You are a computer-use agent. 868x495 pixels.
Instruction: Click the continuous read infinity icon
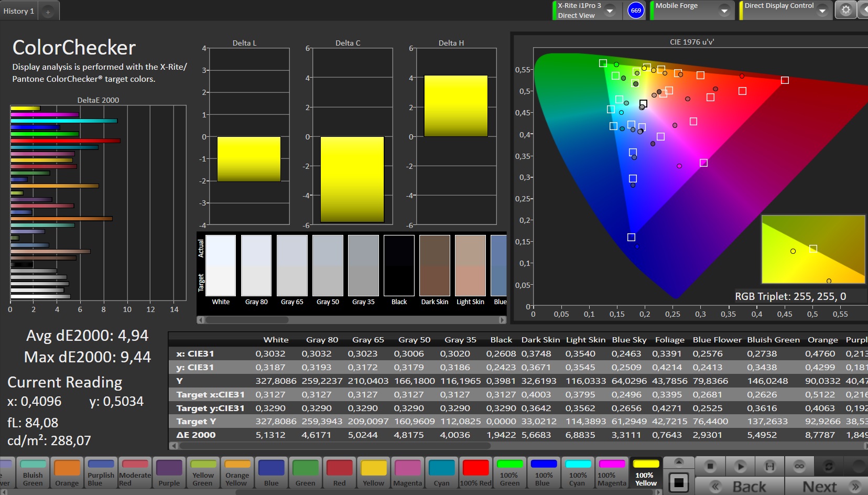tap(799, 466)
